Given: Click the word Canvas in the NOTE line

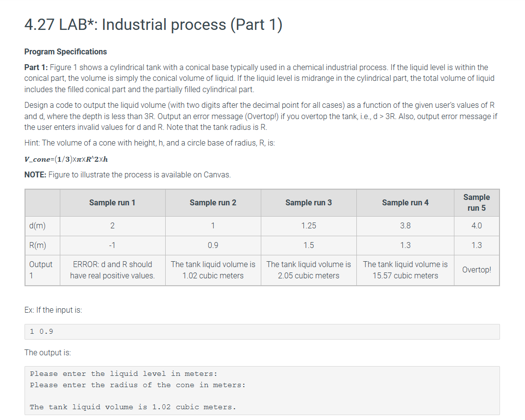Looking at the screenshot, I should [x=219, y=174].
